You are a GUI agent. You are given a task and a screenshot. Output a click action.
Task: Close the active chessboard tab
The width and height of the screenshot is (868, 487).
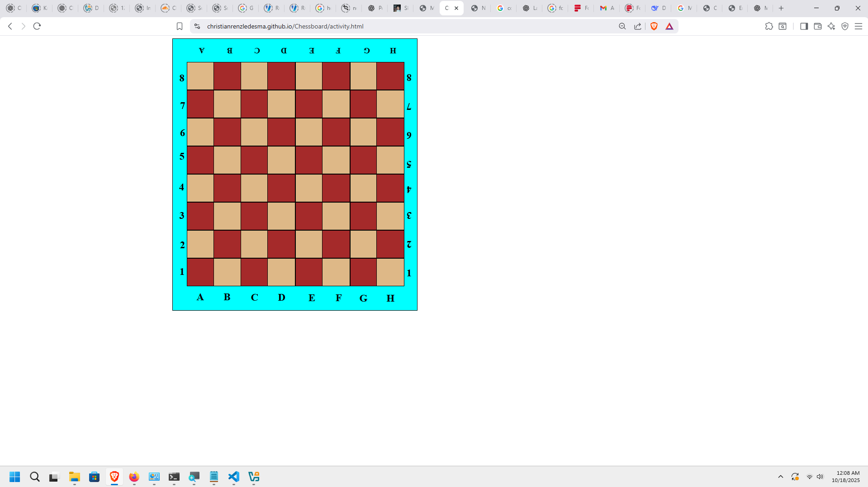coord(456,8)
